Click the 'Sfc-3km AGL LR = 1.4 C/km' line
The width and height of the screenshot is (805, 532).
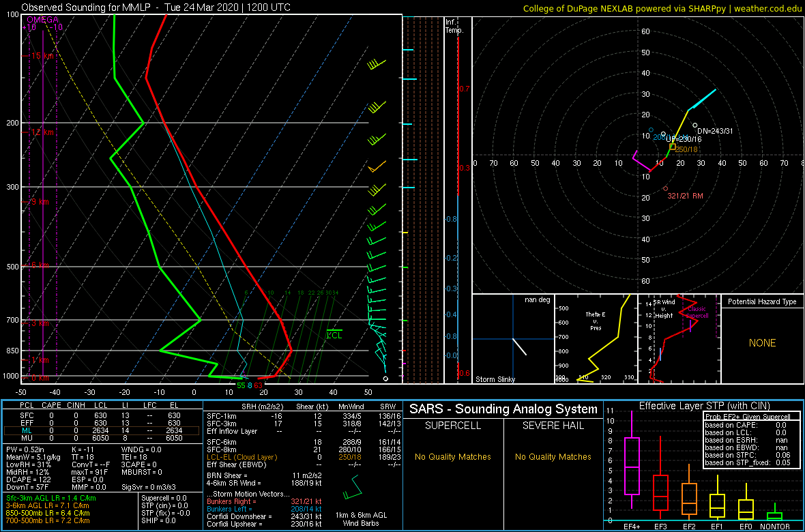coord(51,498)
